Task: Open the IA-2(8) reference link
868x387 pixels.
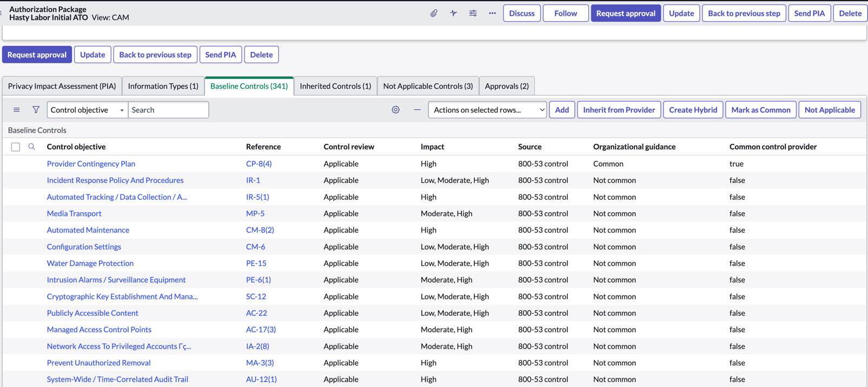Action: pos(257,346)
